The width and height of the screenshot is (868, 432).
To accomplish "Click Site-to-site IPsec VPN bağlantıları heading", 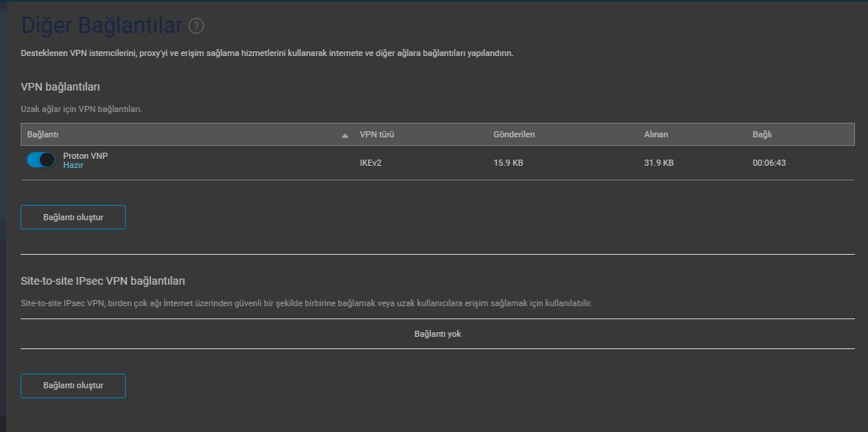I will click(103, 282).
